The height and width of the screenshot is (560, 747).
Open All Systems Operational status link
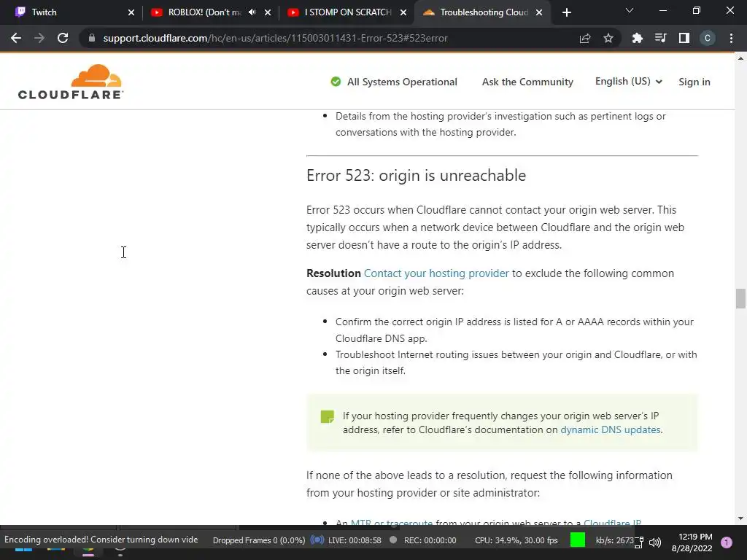click(x=402, y=82)
